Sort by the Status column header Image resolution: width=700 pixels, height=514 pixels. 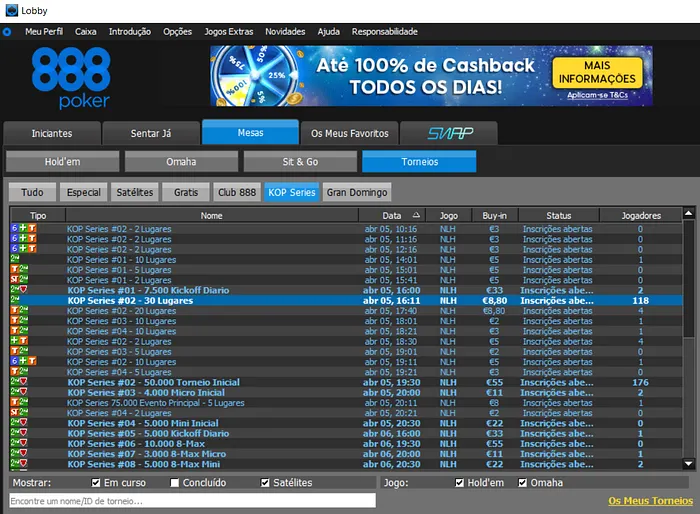[558, 215]
